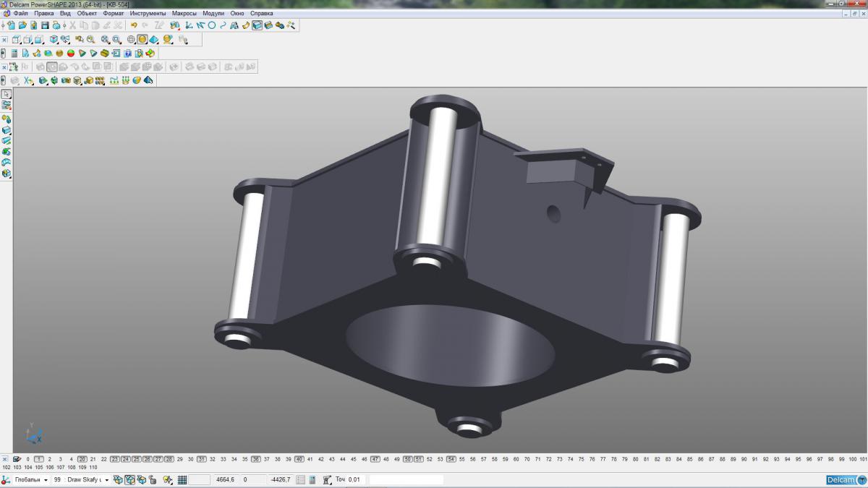This screenshot has height=488, width=868.
Task: Edit the tolerance field showing 0,01
Action: pos(356,479)
